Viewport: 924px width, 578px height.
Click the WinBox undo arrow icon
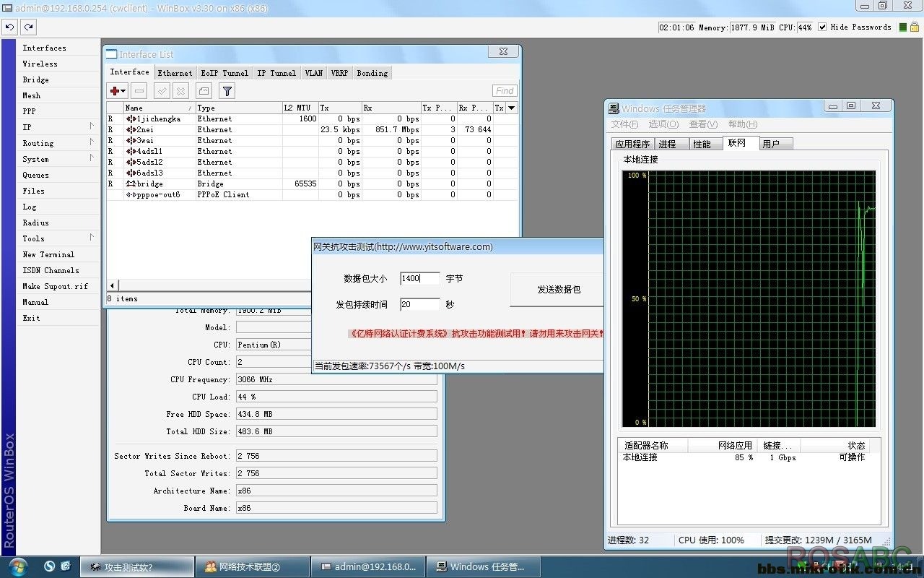9,27
